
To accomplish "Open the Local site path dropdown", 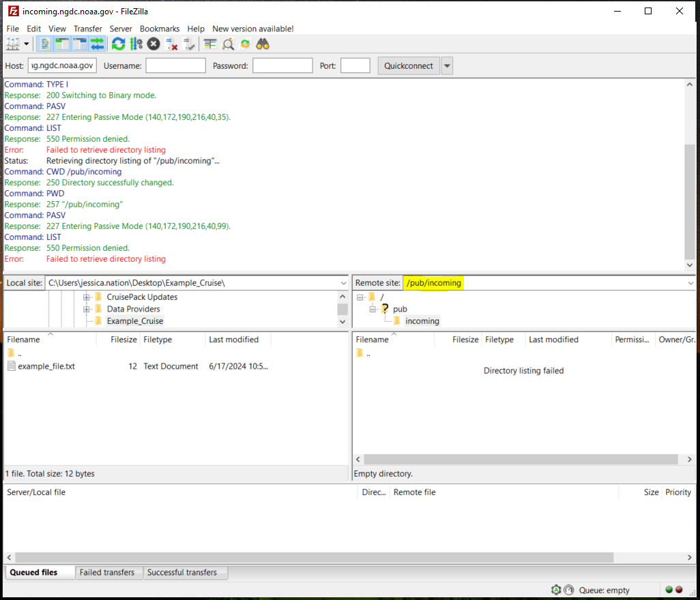I will tap(343, 283).
